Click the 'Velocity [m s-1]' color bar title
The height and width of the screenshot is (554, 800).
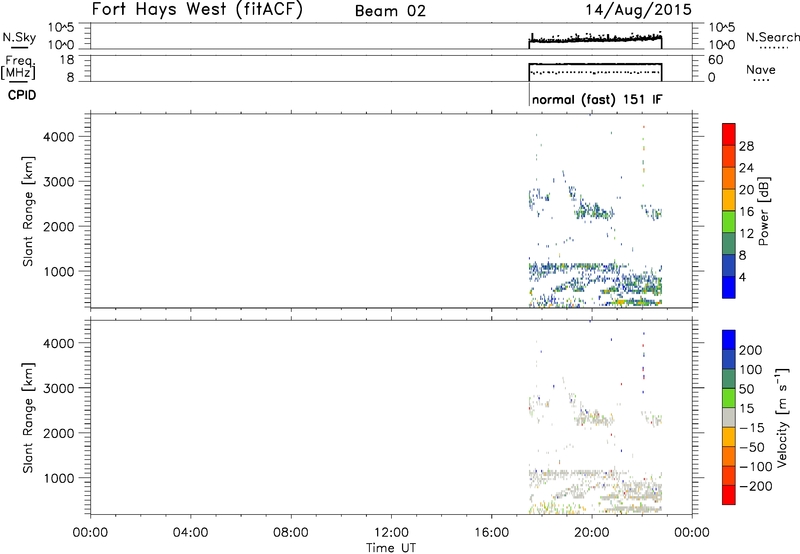(782, 417)
